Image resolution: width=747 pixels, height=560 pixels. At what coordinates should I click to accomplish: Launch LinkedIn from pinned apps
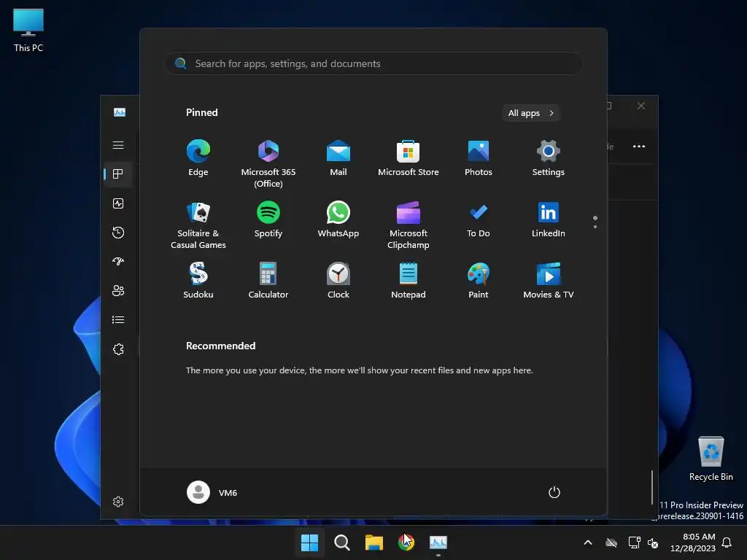click(x=549, y=219)
